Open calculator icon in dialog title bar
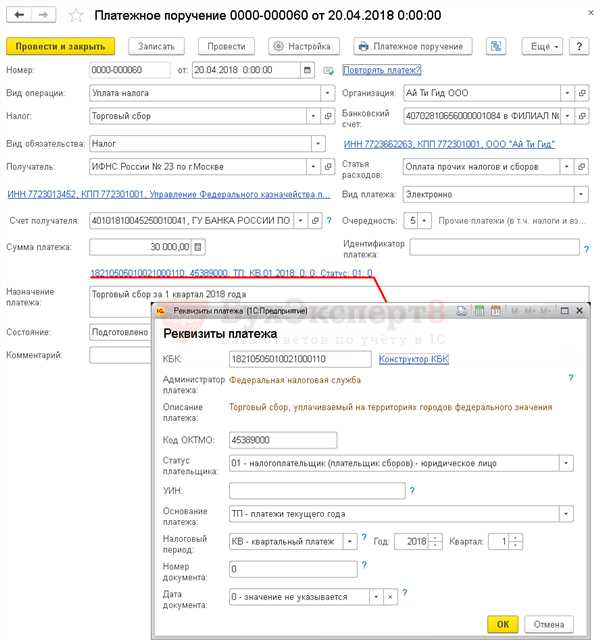The image size is (600, 643). [479, 311]
